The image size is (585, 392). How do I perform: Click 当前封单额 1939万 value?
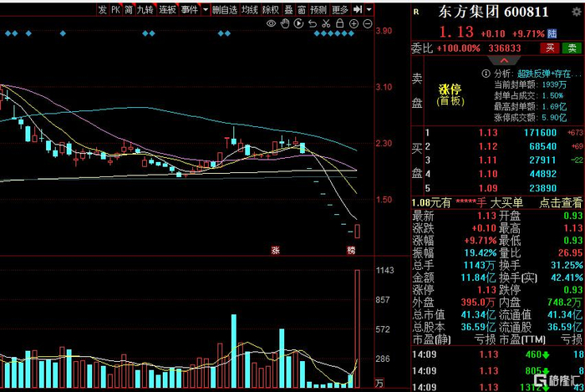click(554, 84)
